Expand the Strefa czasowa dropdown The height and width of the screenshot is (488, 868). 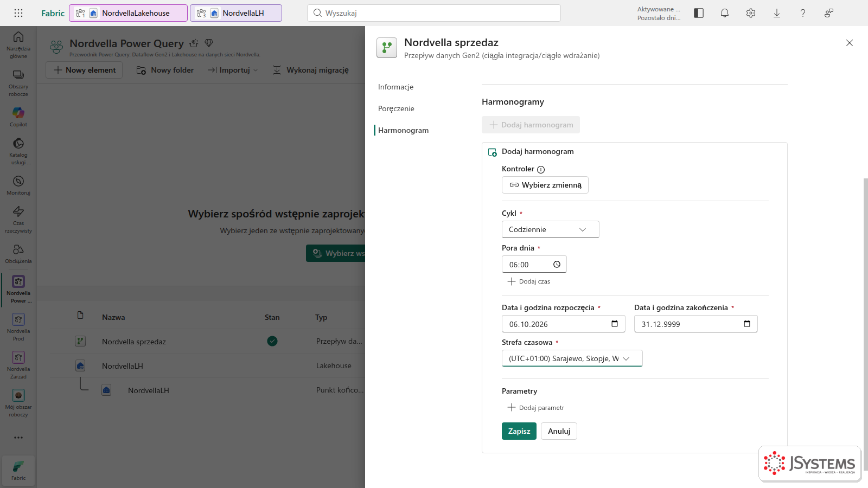click(x=572, y=358)
